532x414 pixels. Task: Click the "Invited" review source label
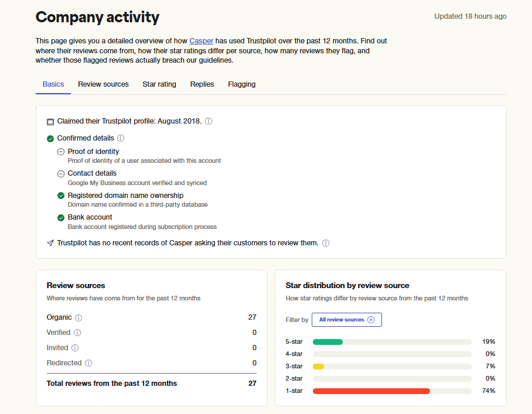(x=57, y=348)
